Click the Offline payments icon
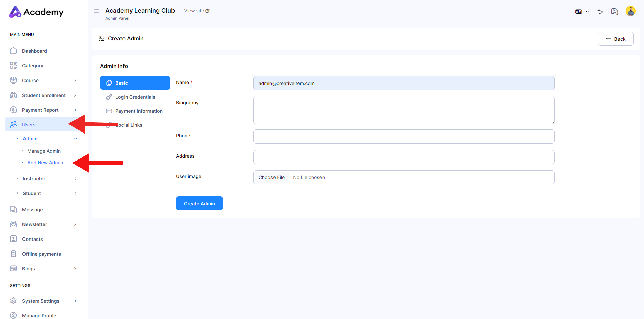This screenshot has height=319, width=644. [13, 254]
